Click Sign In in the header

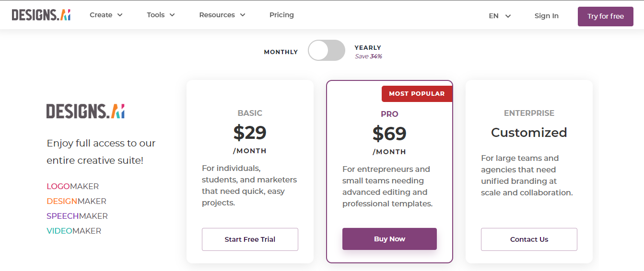click(546, 16)
